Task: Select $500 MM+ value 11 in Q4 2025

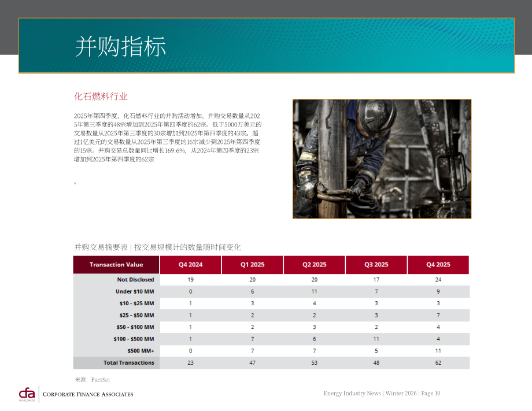Action: click(438, 351)
